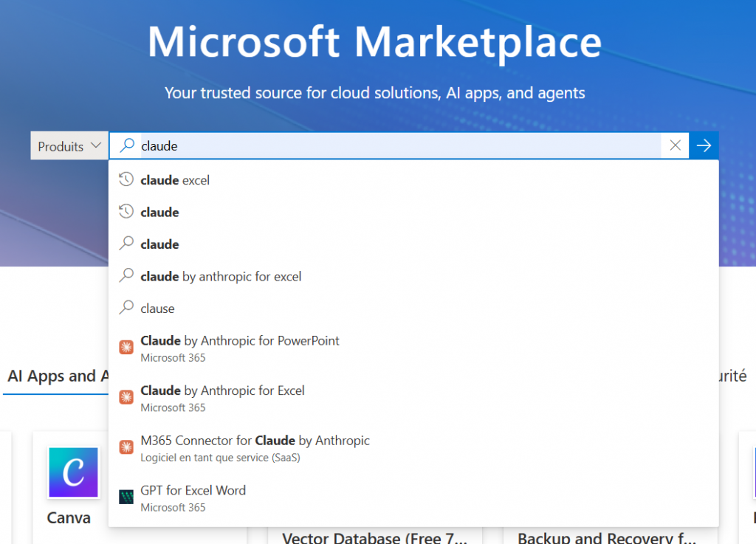This screenshot has height=544, width=756.
Task: Click the Claude by Anthropic for Excel app icon
Action: (x=127, y=398)
